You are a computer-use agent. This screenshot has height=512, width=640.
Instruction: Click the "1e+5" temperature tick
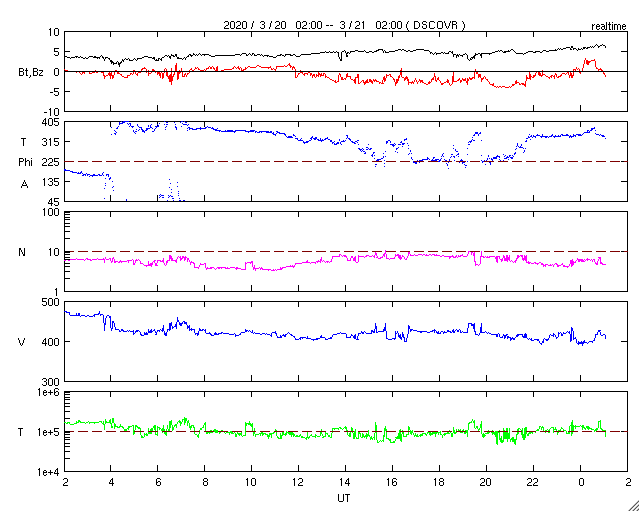click(49, 432)
